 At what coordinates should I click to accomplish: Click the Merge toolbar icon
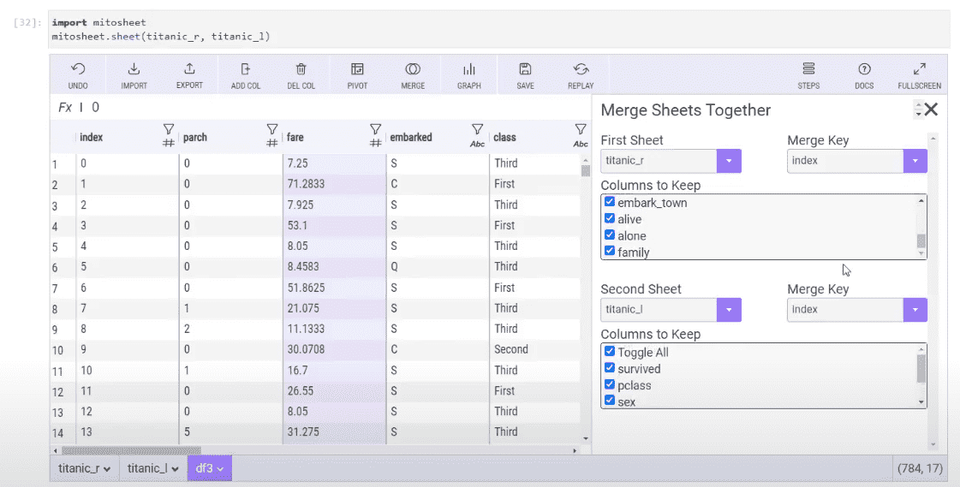tap(413, 69)
